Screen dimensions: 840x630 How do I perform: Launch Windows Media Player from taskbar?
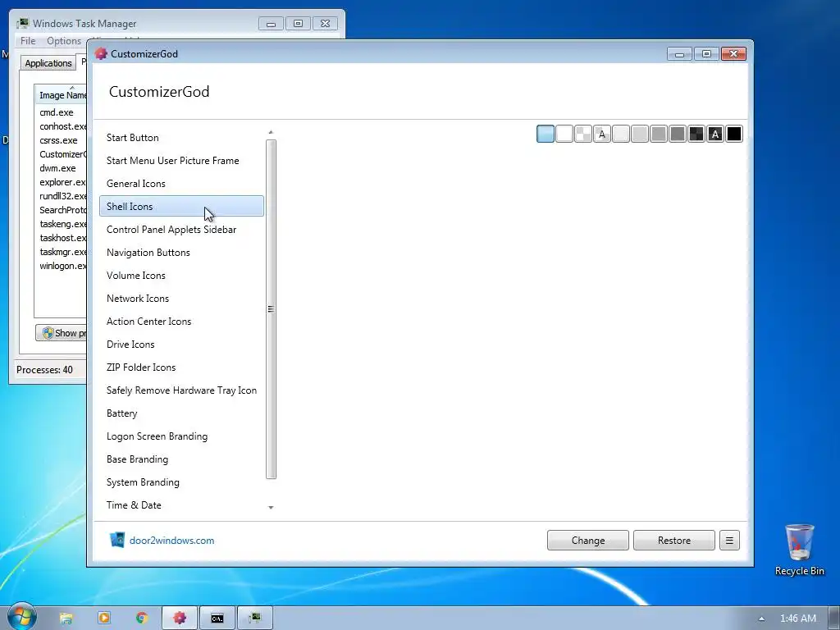tap(104, 619)
